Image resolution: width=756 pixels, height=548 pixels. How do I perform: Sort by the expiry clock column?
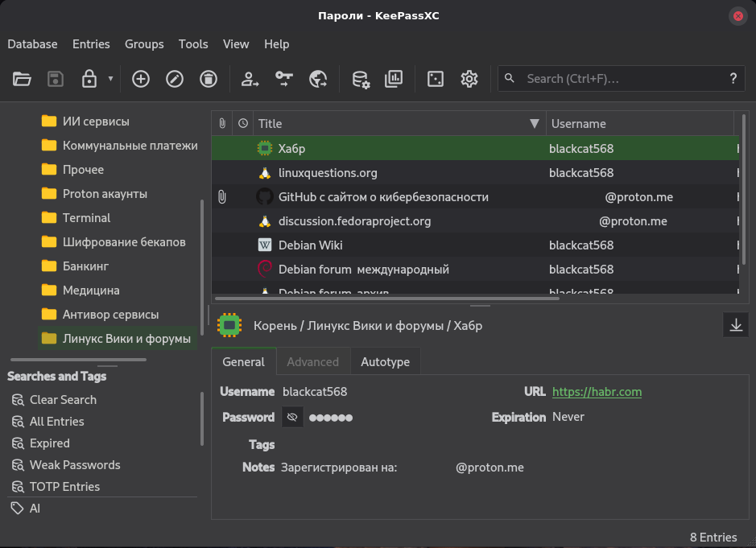click(243, 123)
